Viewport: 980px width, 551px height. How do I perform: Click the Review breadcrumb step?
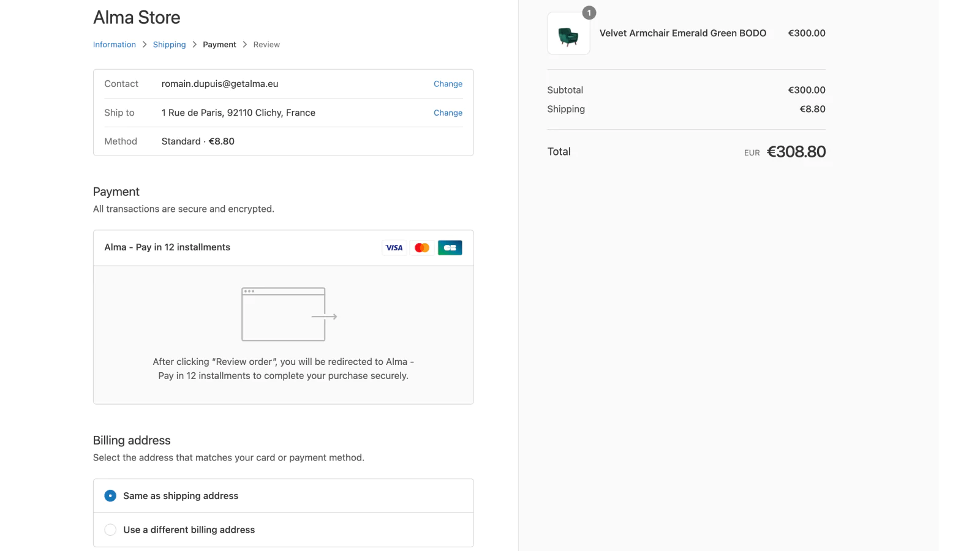266,45
